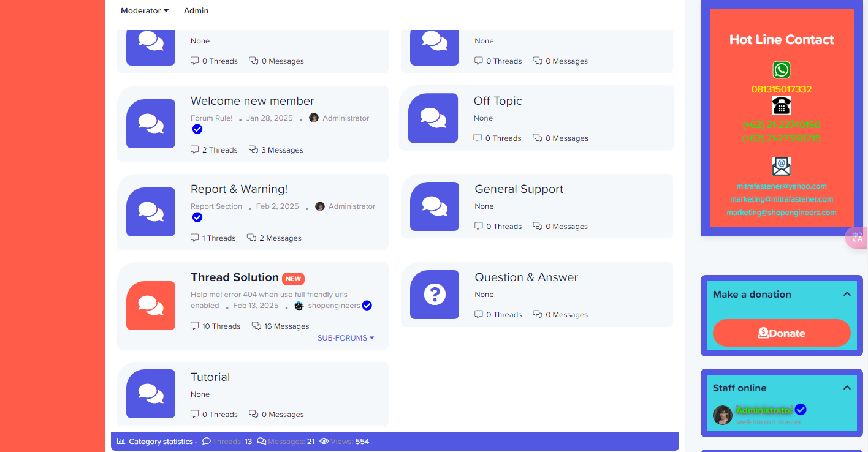The width and height of the screenshot is (868, 452).
Task: Collapse the Make a donation block
Action: pyautogui.click(x=847, y=295)
